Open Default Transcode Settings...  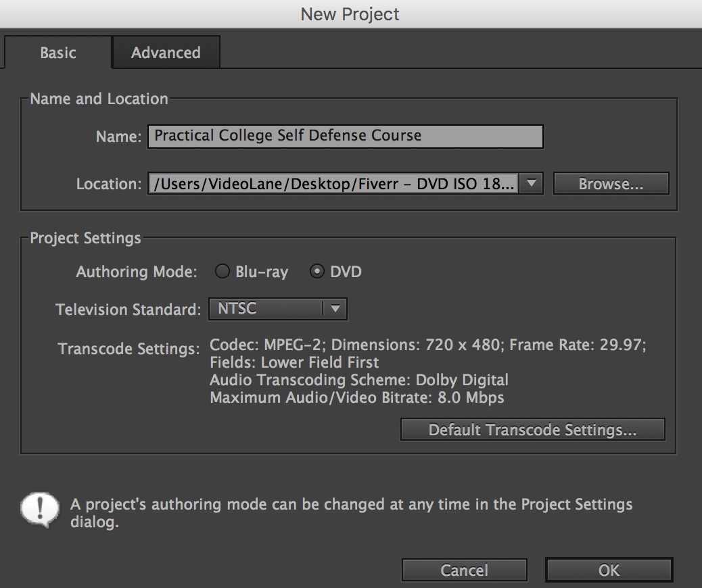tap(533, 430)
